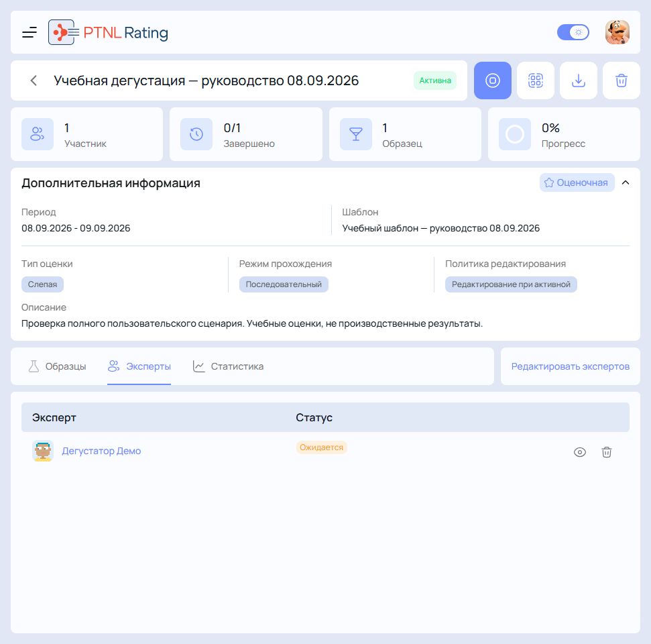Click the 0/1 completed counter value
The width and height of the screenshot is (651, 644).
click(x=232, y=128)
